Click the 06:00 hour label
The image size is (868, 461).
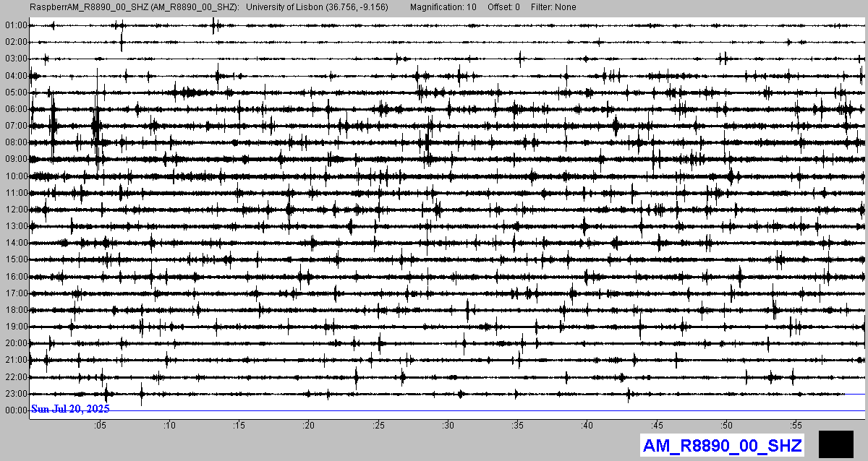point(16,109)
